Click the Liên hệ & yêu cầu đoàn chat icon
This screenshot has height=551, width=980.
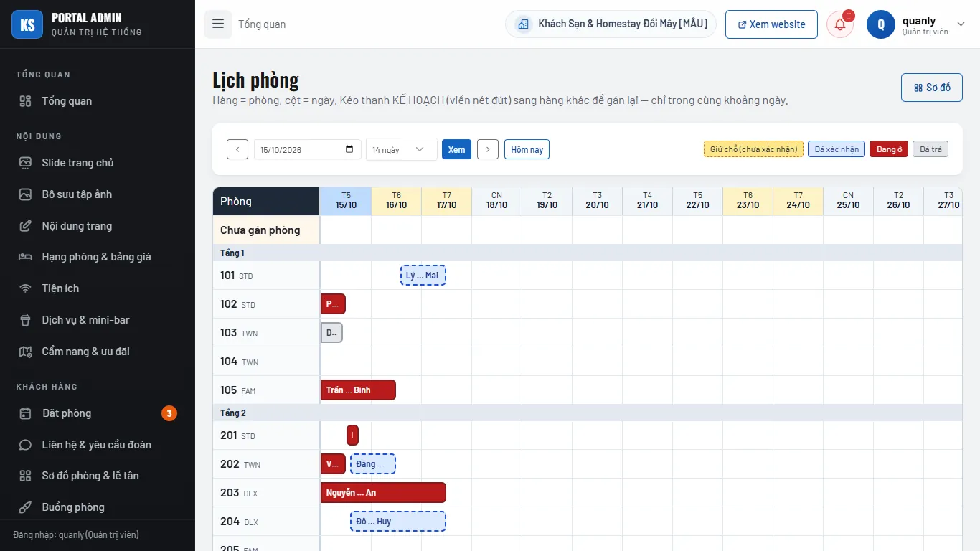coord(25,445)
